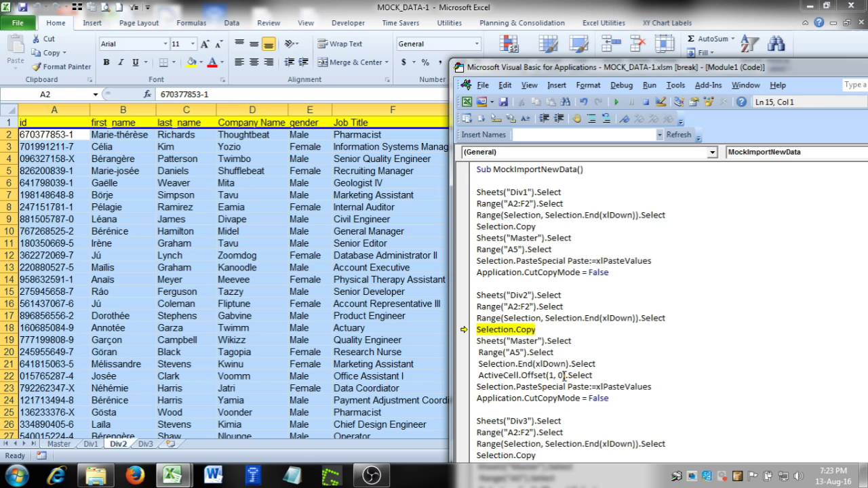Open Firefox from the Windows taskbar

135,474
